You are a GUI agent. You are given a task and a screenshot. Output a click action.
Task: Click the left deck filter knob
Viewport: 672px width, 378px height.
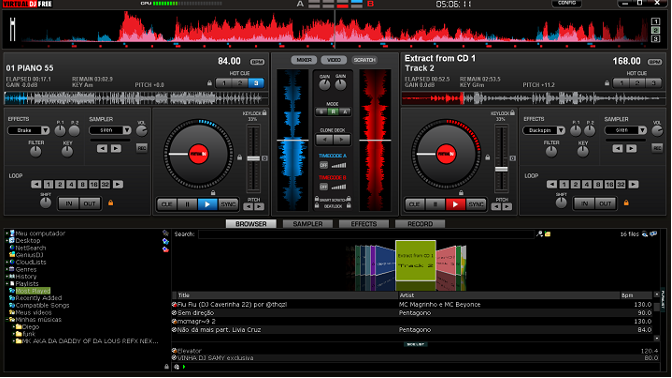(x=36, y=151)
